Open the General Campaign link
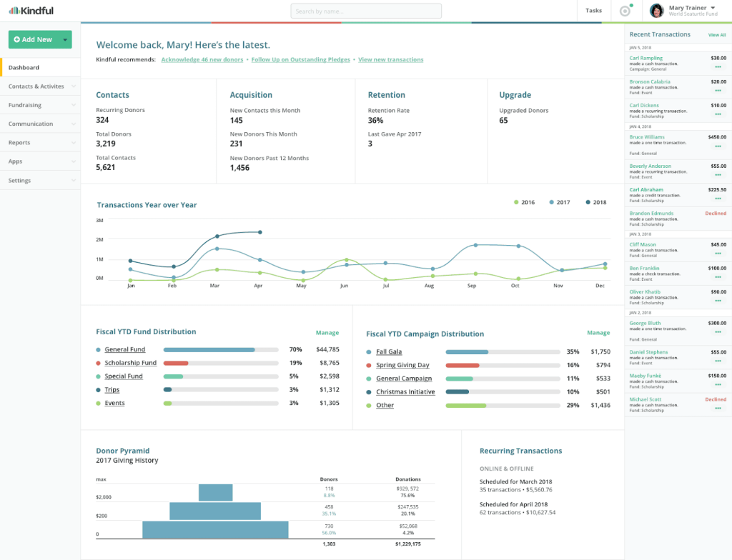732x560 pixels. pos(405,379)
